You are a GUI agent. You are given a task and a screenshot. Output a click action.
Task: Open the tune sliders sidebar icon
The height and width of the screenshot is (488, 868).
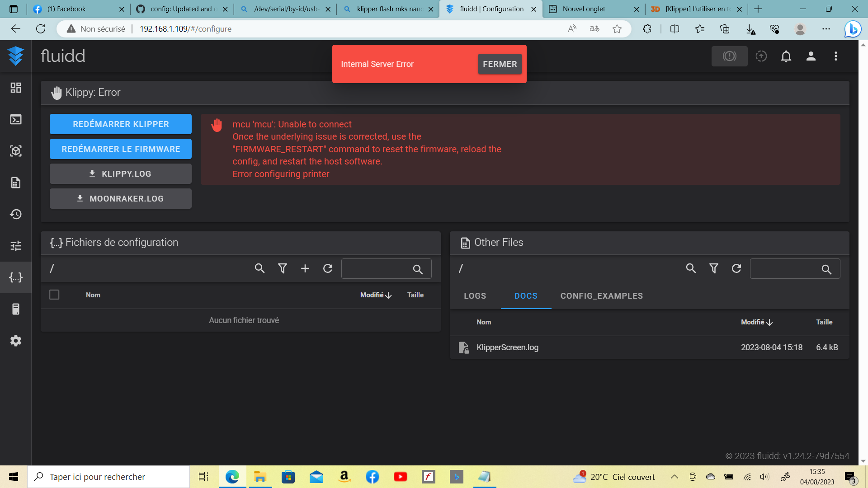16,246
